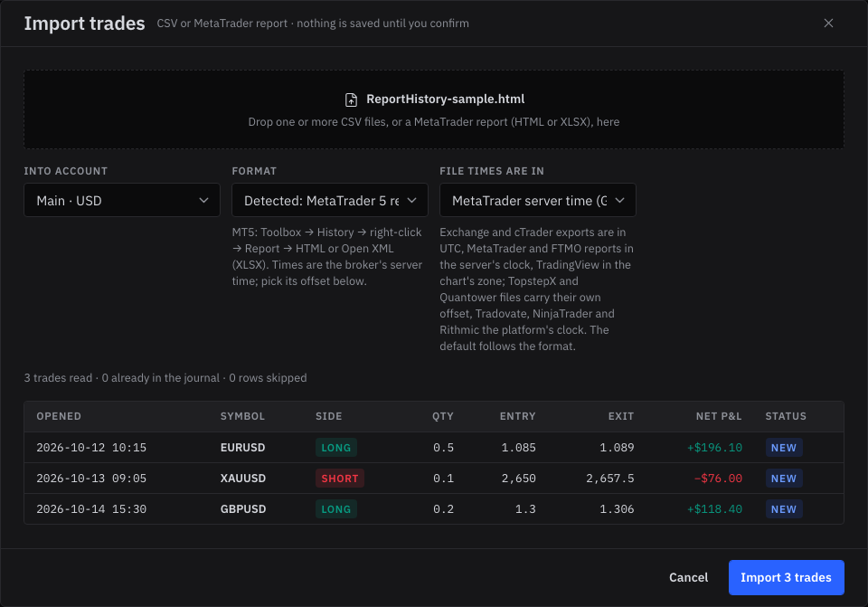Click the NEW status badge in the EURUSD row

pyautogui.click(x=784, y=448)
